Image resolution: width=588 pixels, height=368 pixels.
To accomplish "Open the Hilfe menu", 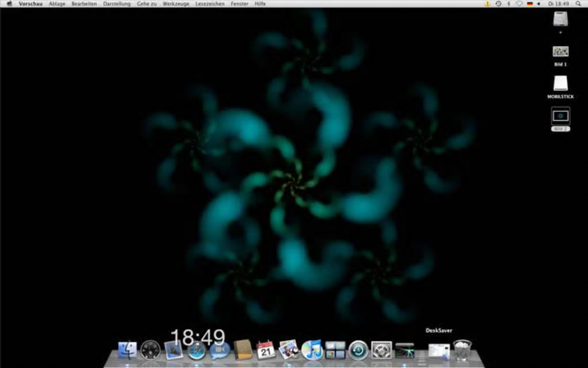I will pyautogui.click(x=260, y=4).
